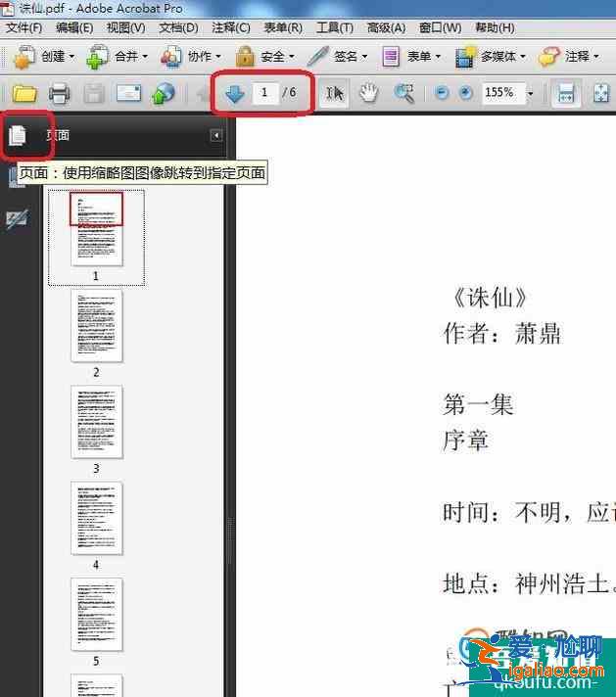
Task: Open the 高级(A) menu
Action: [386, 28]
